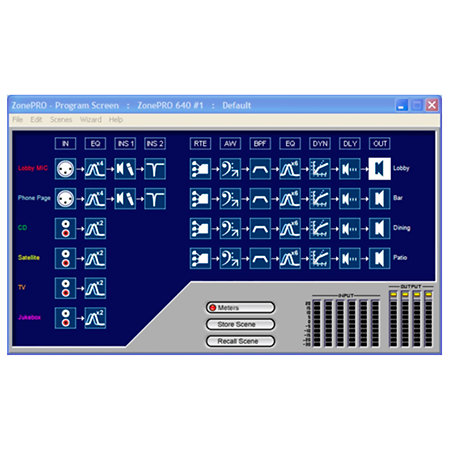Open the Dining zone router module

tap(200, 228)
